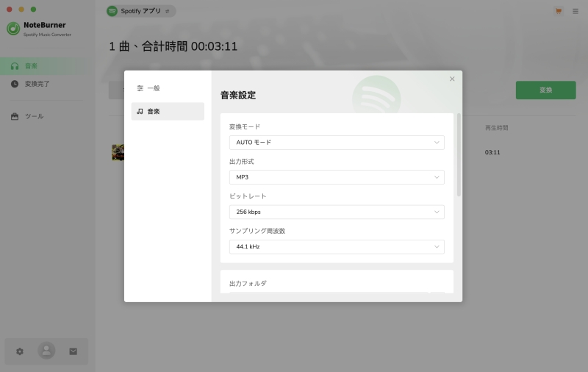Click the headphones icon in sidebar

[x=15, y=66]
